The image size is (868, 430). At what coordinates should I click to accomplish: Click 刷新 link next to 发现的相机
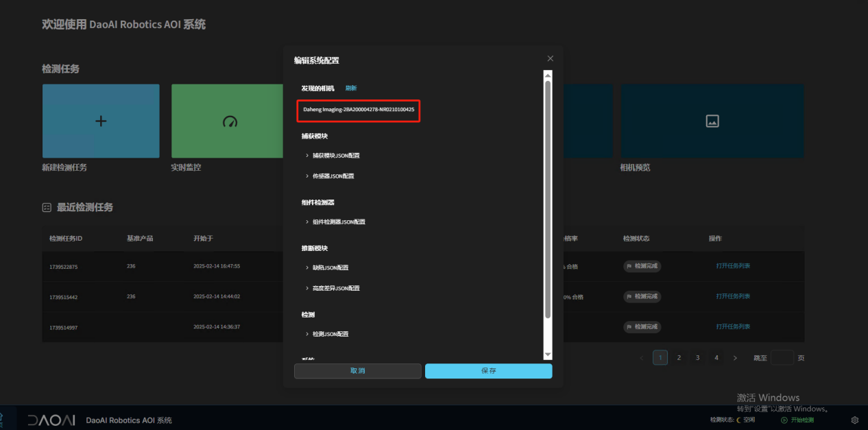[351, 88]
